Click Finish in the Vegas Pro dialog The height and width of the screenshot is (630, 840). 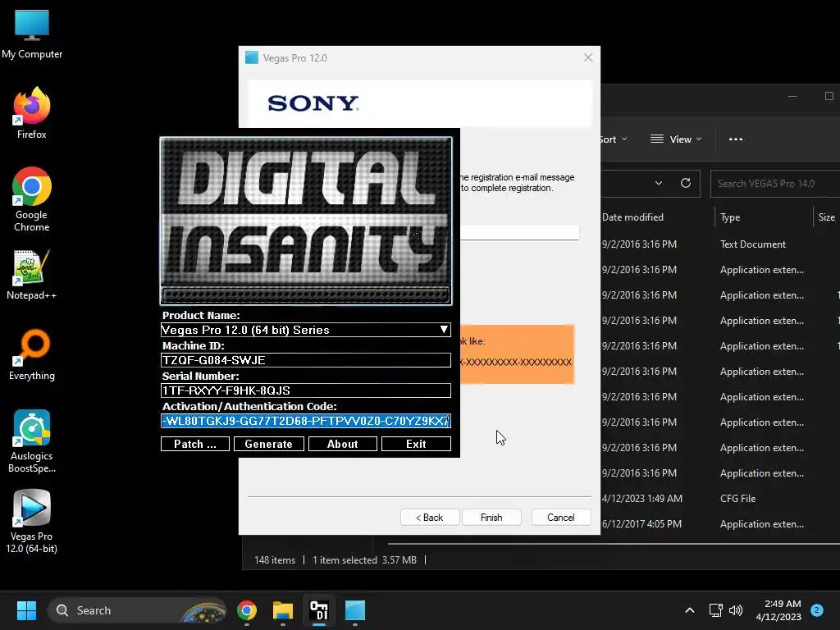(x=491, y=518)
